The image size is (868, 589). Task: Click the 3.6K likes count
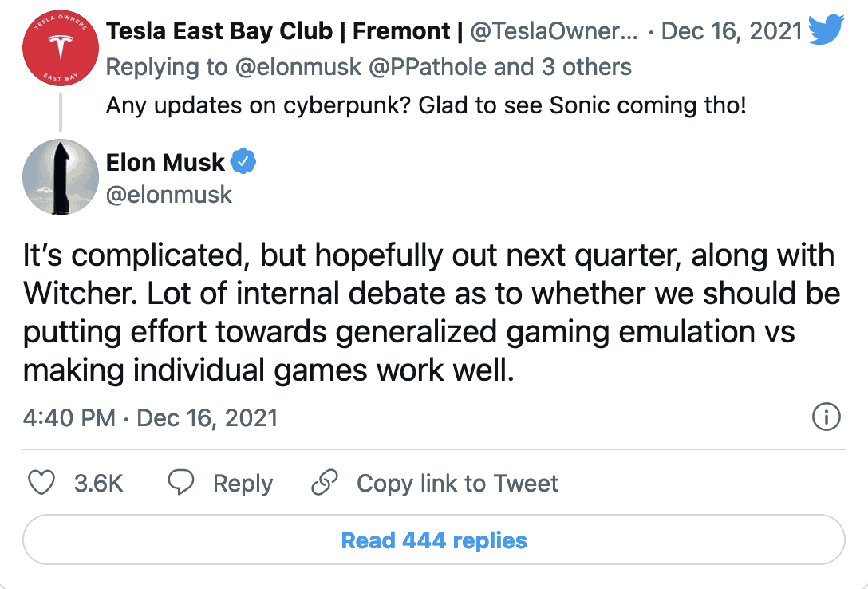(98, 483)
